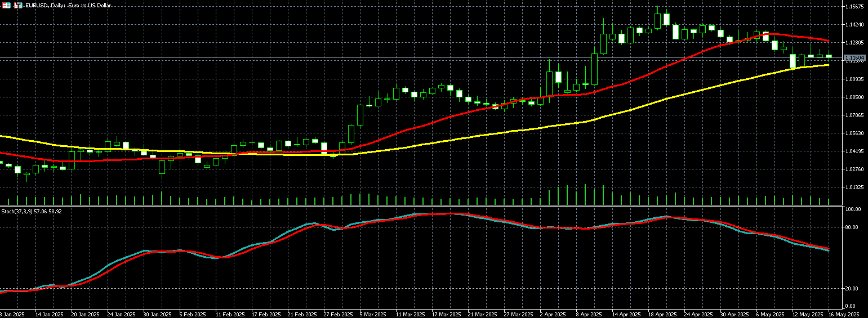
Task: Select the Stoch(37,3,9) indicator label
Action: pyautogui.click(x=32, y=211)
